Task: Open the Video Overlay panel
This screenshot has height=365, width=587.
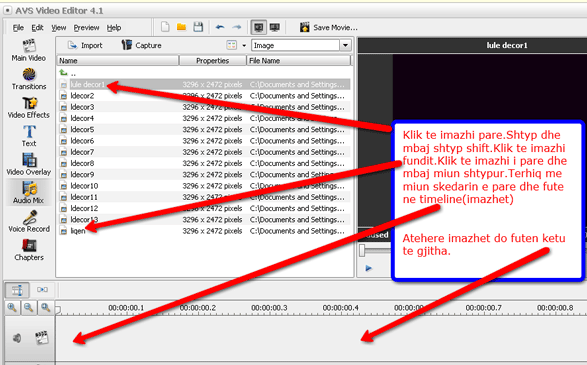Action: click(x=29, y=164)
